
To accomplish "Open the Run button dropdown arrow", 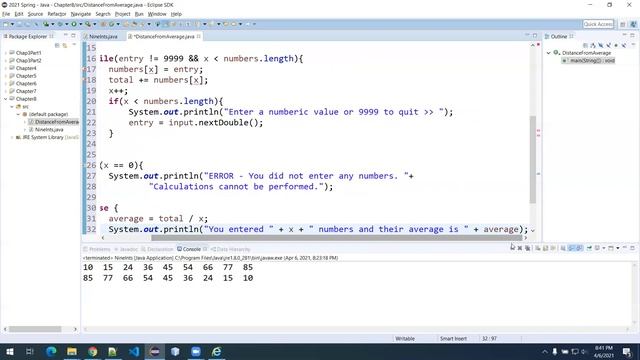I will point(80,24).
